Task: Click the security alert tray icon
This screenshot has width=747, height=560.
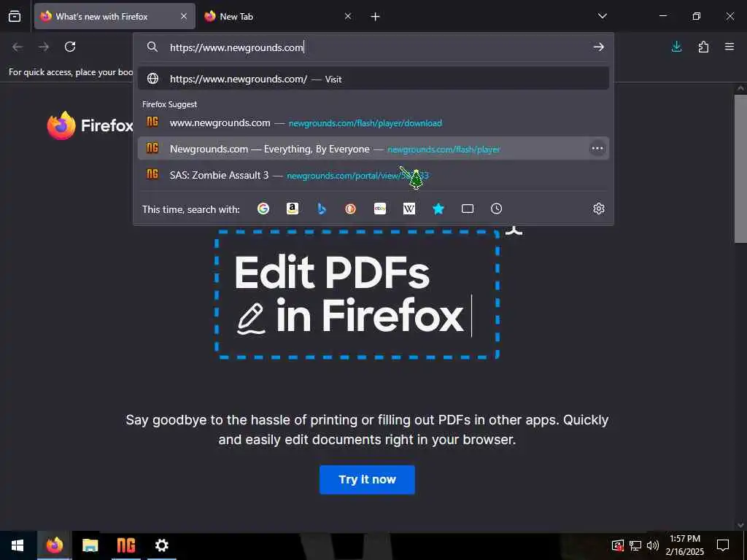Action: pos(618,545)
